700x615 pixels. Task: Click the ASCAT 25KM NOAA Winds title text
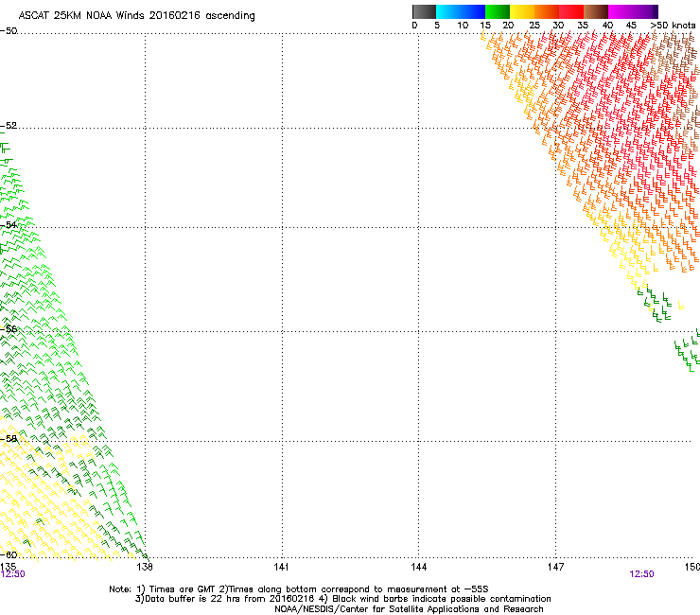coord(136,16)
